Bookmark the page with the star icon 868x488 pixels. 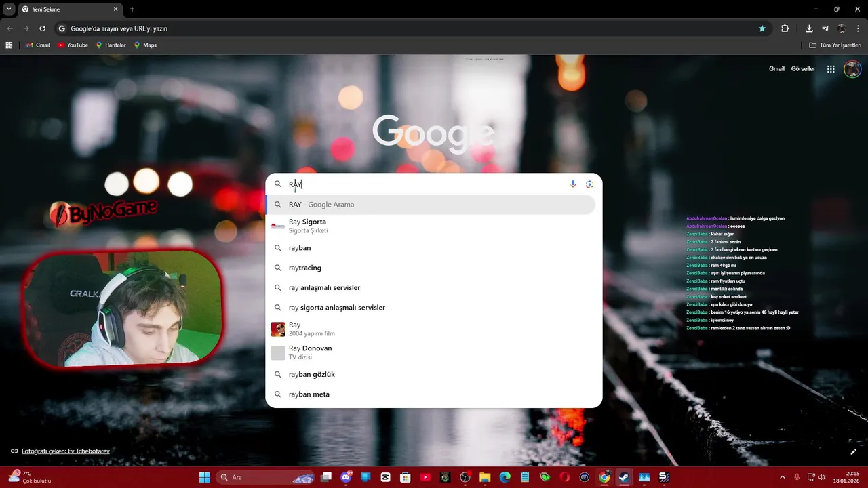762,28
